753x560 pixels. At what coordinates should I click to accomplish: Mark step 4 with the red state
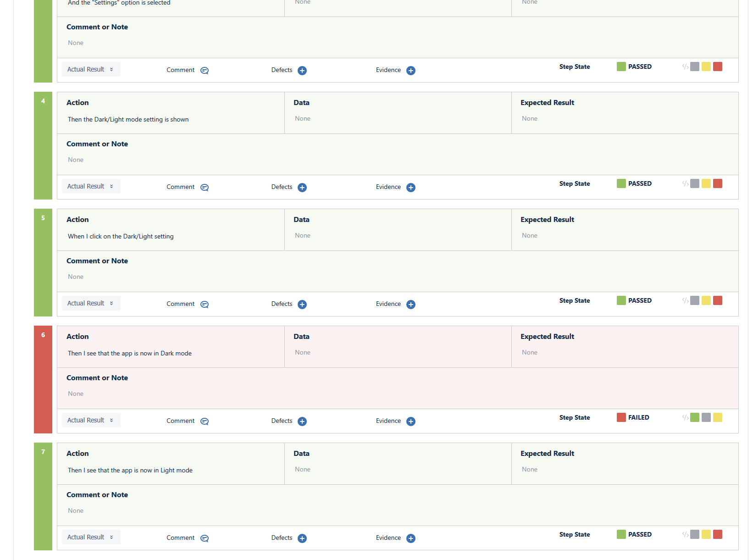point(718,183)
